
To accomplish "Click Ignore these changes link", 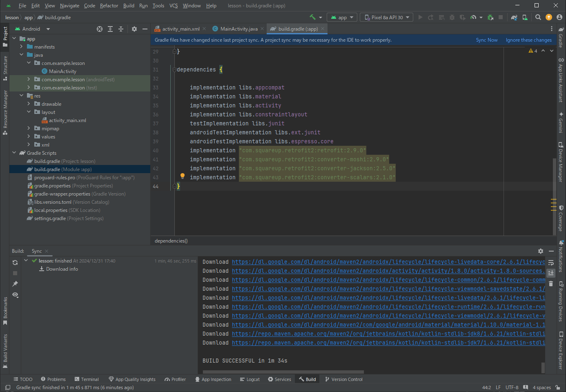I will [528, 40].
